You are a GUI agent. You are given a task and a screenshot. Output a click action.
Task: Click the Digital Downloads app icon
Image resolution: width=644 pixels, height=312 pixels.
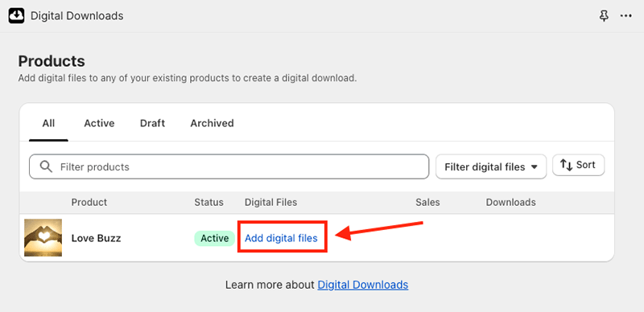pyautogui.click(x=16, y=16)
